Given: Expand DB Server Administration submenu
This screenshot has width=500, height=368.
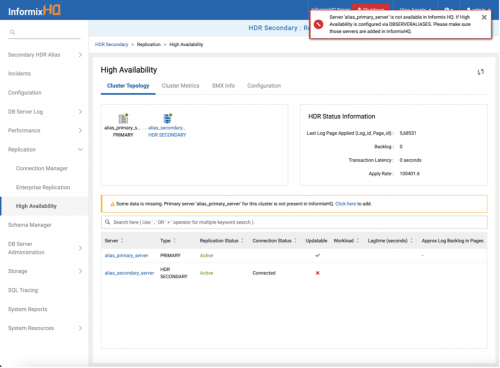Looking at the screenshot, I should 80,248.
